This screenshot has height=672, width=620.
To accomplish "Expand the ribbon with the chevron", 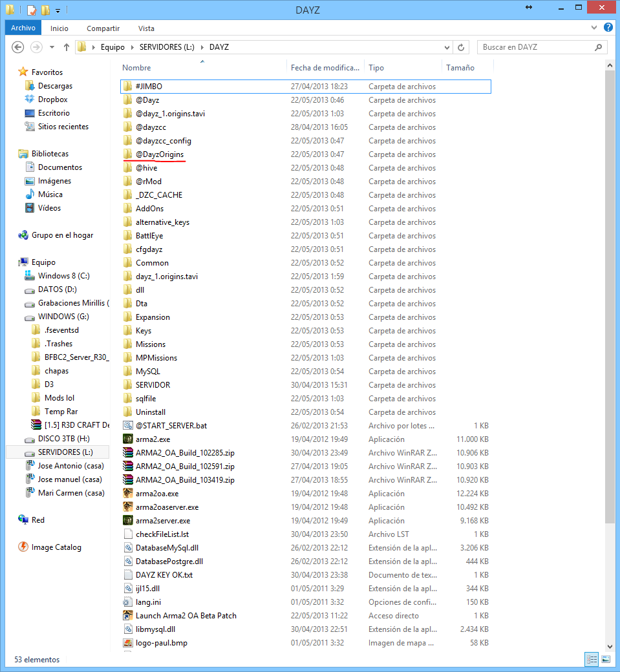I will click(x=594, y=27).
